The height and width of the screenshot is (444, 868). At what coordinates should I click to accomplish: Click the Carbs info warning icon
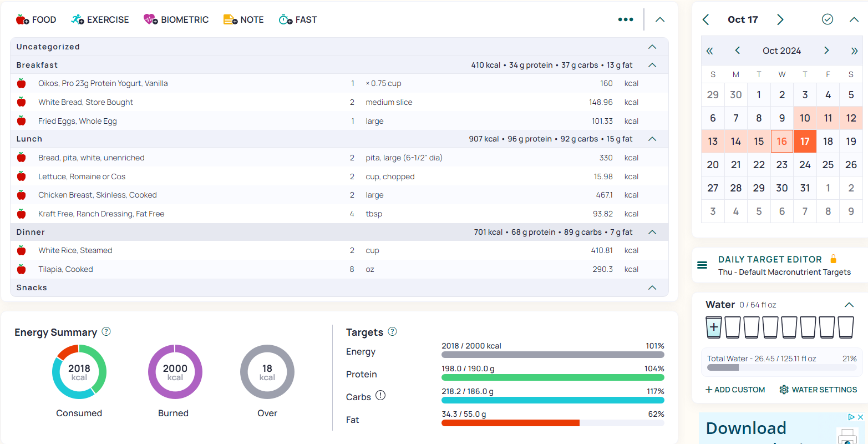tap(380, 396)
